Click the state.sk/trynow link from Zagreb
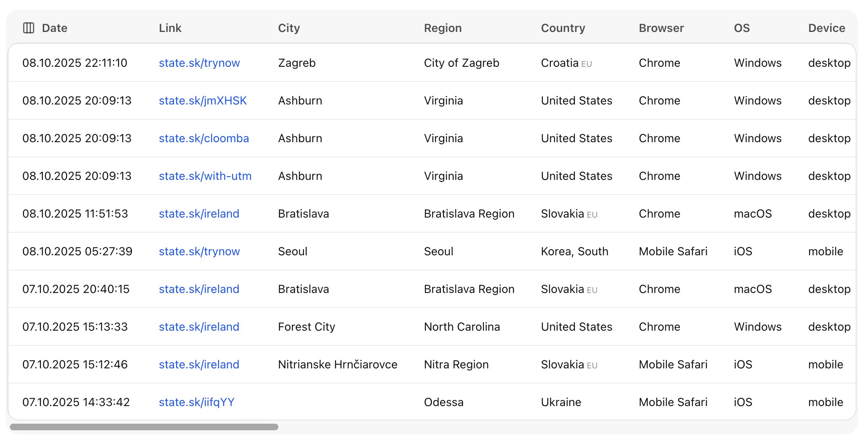868x445 pixels. click(x=199, y=63)
